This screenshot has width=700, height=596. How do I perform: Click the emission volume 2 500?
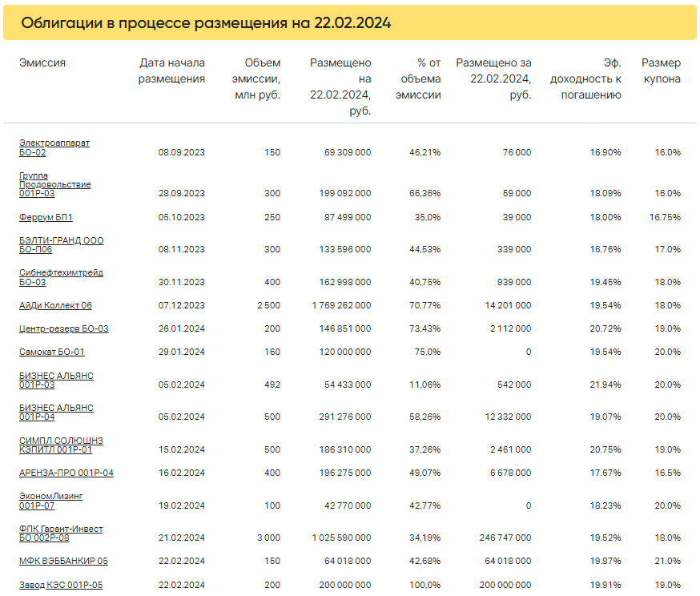coord(269,305)
